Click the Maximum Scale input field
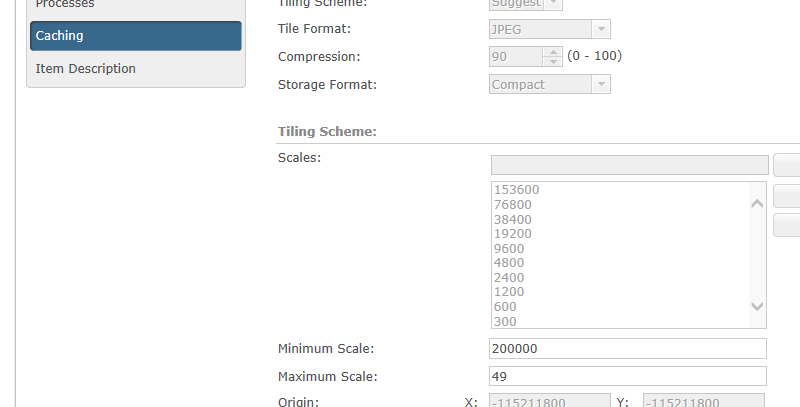Image resolution: width=800 pixels, height=407 pixels. tap(628, 376)
